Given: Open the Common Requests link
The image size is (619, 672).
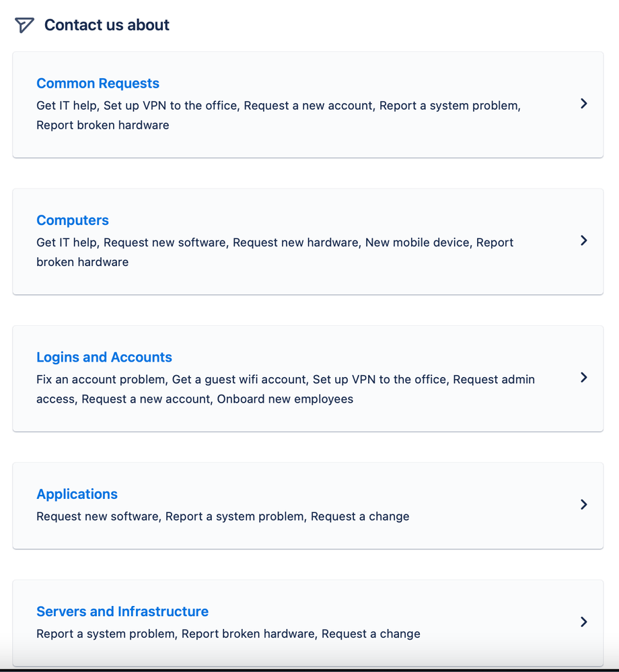Looking at the screenshot, I should tap(98, 83).
